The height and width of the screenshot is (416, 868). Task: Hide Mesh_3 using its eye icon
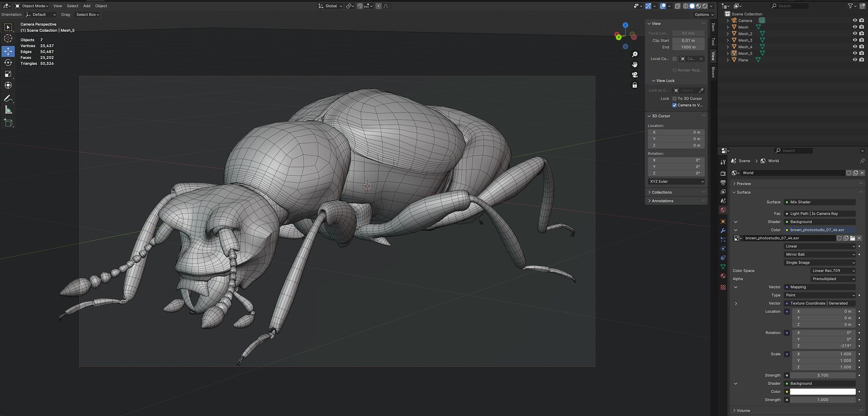pos(855,41)
